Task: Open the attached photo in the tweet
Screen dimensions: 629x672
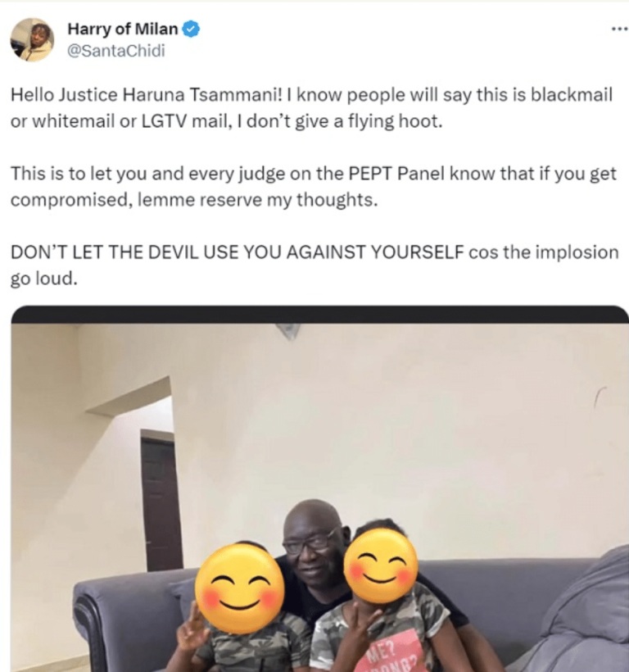Action: [x=320, y=488]
